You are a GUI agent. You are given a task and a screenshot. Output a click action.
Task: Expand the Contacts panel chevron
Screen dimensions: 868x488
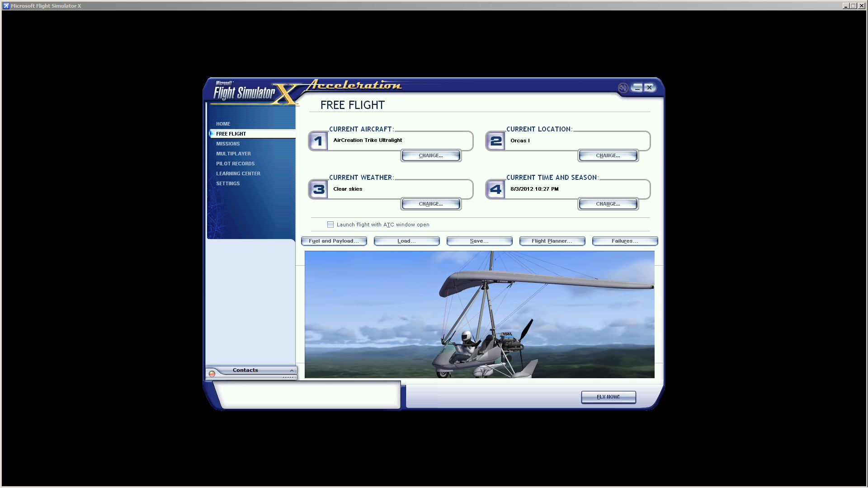point(292,371)
